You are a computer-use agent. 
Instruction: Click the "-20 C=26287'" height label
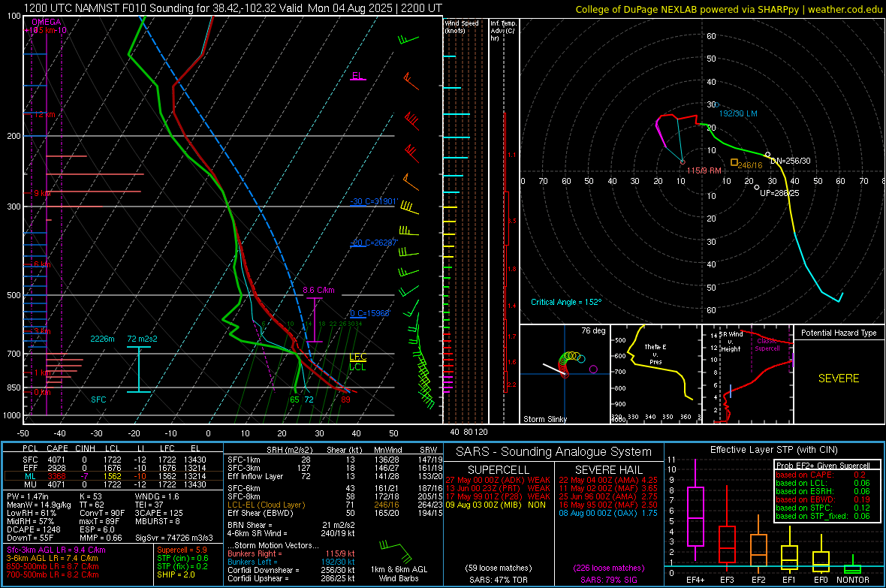tap(373, 243)
